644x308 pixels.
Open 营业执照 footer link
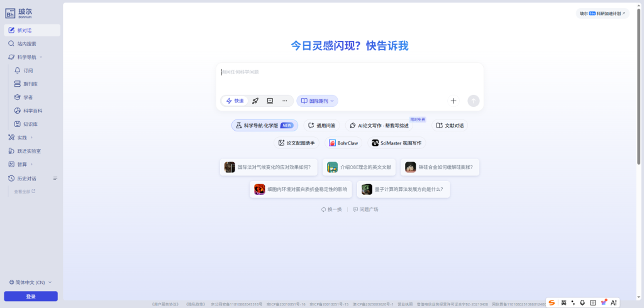(406, 304)
